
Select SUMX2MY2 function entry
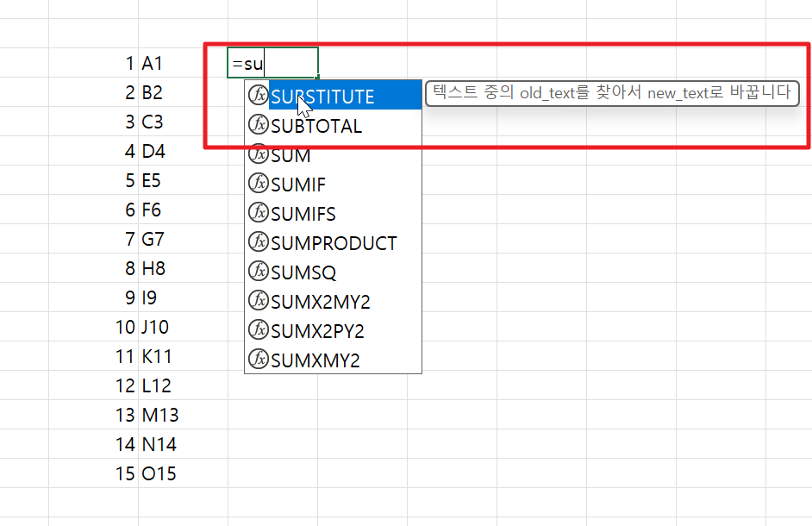pos(333,301)
